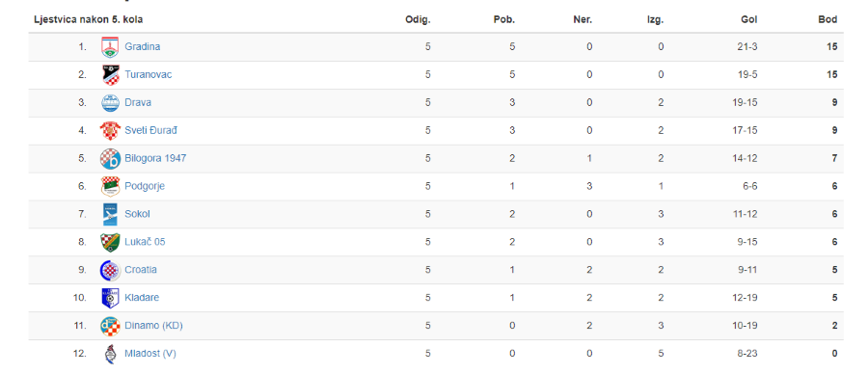
Task: Click the Ljestvica nakon 5. kola heading
Action: (x=89, y=20)
